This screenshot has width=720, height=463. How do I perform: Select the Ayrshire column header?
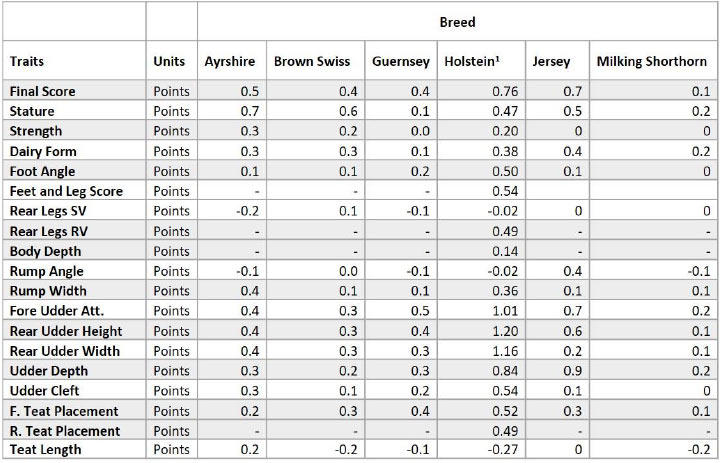(x=230, y=62)
